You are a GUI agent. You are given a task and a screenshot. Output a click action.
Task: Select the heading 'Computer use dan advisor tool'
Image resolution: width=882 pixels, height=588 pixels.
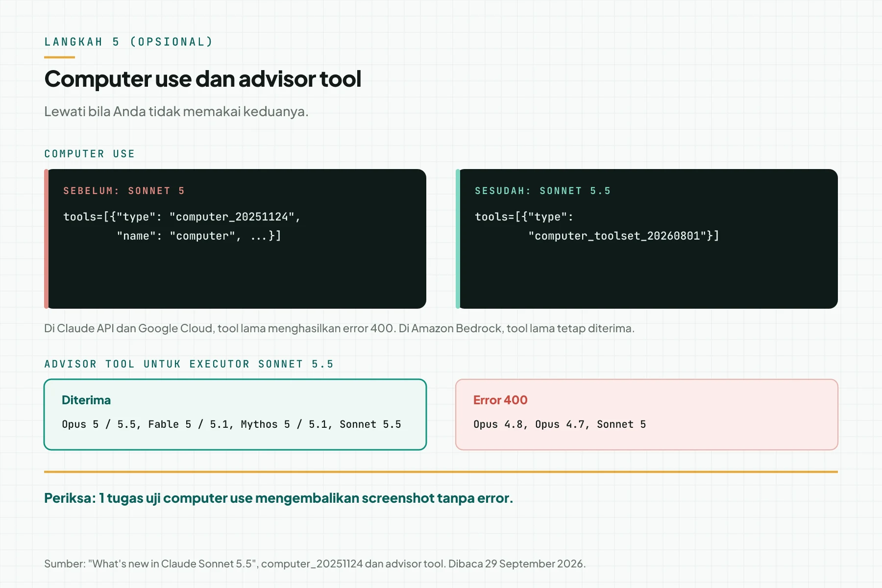coord(203,79)
